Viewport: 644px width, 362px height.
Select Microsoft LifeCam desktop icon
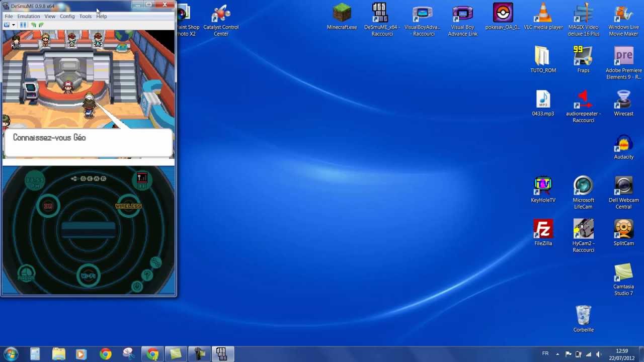(x=583, y=193)
